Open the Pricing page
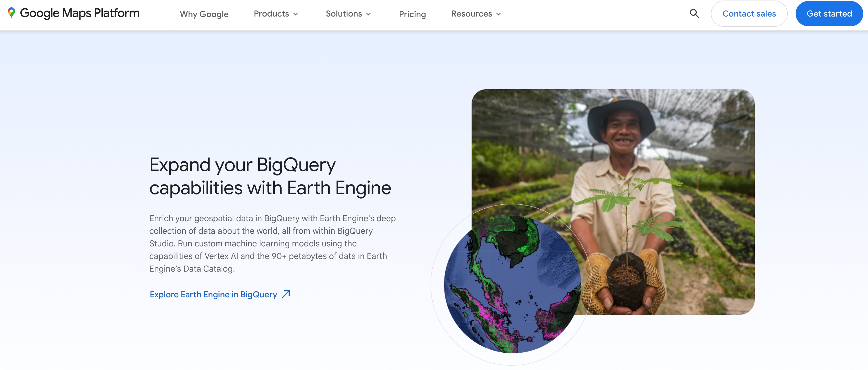Screen dimensions: 868x370 pyautogui.click(x=412, y=14)
